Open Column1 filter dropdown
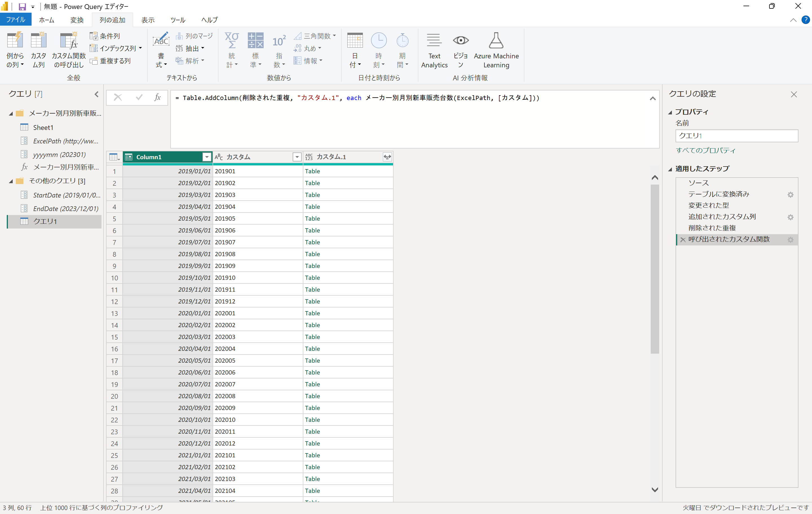 pos(207,157)
